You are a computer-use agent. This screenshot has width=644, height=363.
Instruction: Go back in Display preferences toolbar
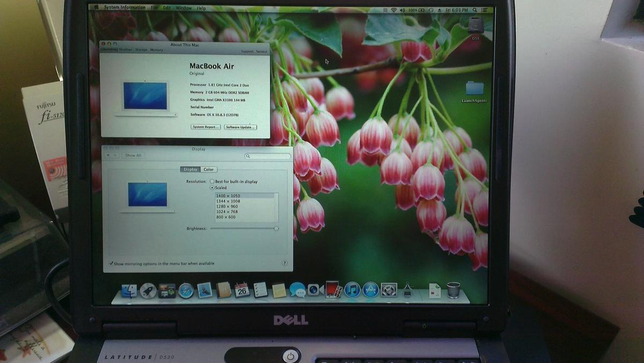click(x=109, y=155)
